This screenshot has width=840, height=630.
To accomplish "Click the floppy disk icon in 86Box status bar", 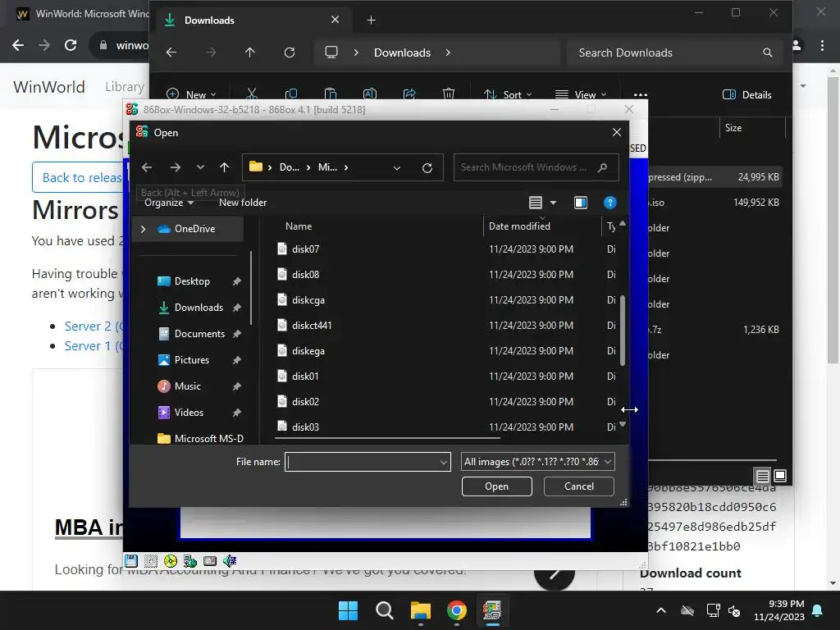I will click(131, 561).
